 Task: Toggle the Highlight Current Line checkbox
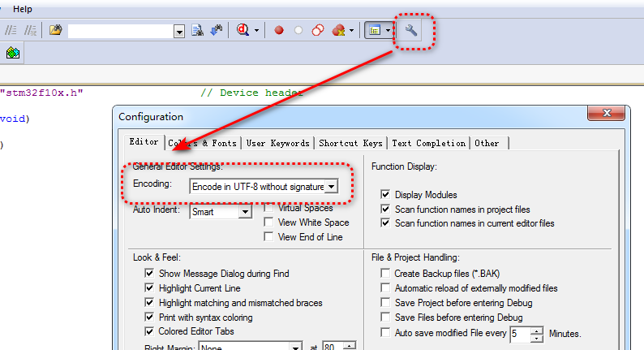click(149, 288)
